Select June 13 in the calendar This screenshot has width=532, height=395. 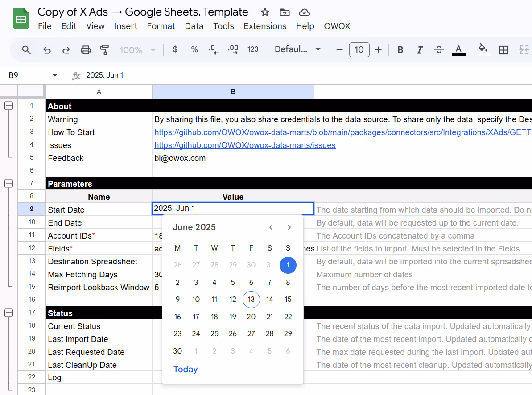click(x=251, y=299)
